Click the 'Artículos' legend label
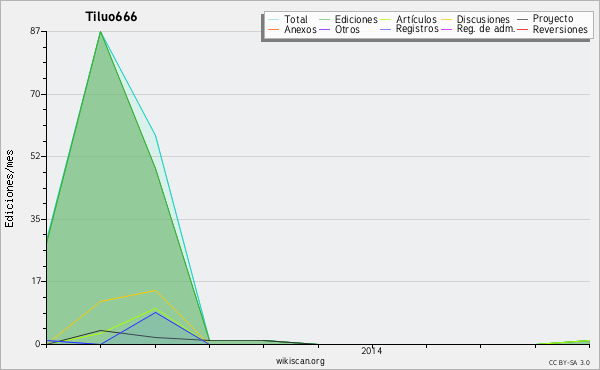600x370 pixels. (416, 20)
